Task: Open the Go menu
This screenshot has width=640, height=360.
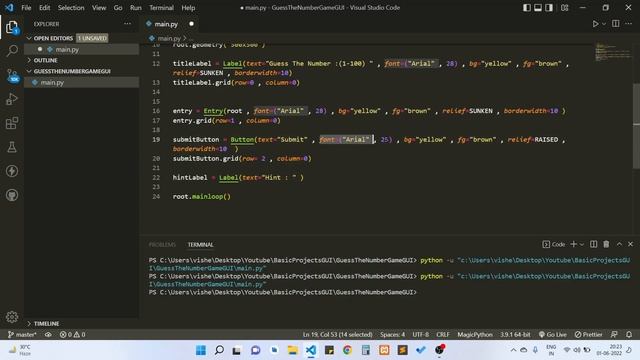Action: coord(118,8)
